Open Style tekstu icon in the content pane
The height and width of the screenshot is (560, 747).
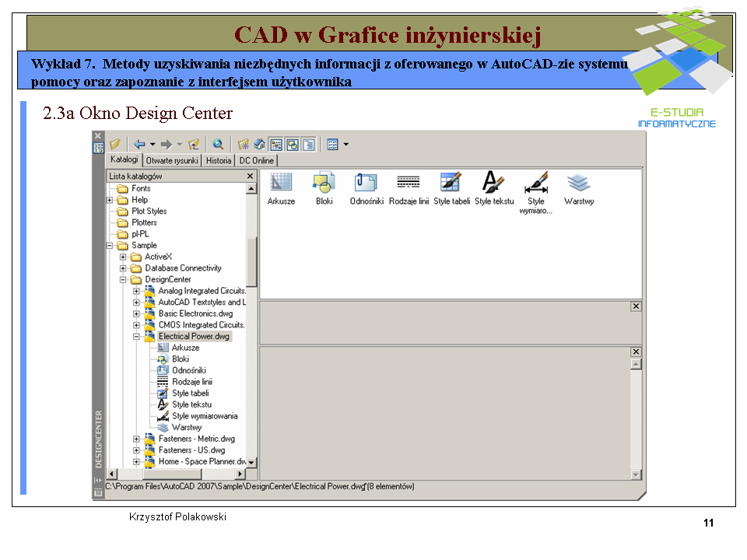(x=494, y=188)
